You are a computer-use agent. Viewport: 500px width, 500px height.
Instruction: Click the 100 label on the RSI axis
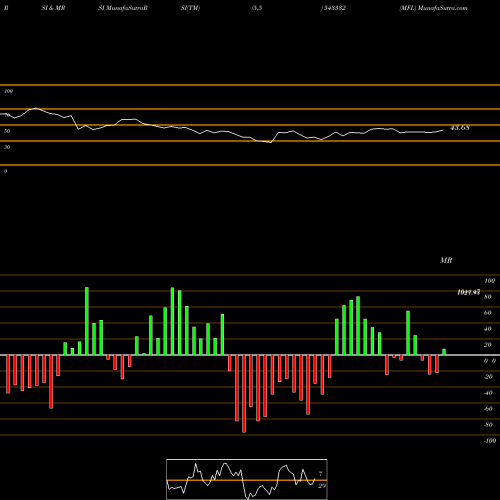[x=8, y=91]
